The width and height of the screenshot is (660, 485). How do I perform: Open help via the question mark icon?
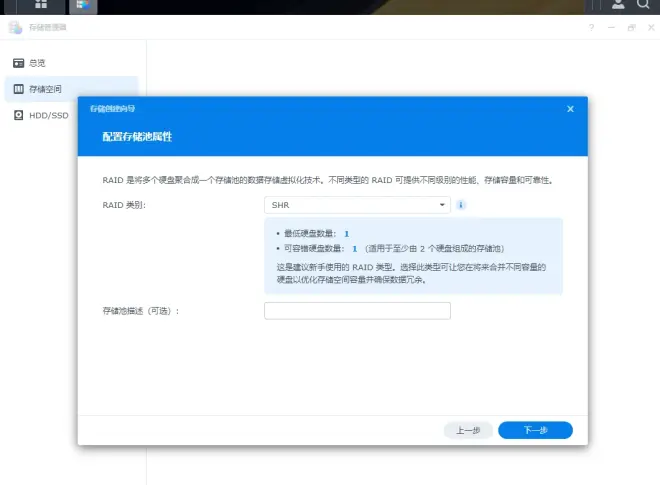coord(591,28)
